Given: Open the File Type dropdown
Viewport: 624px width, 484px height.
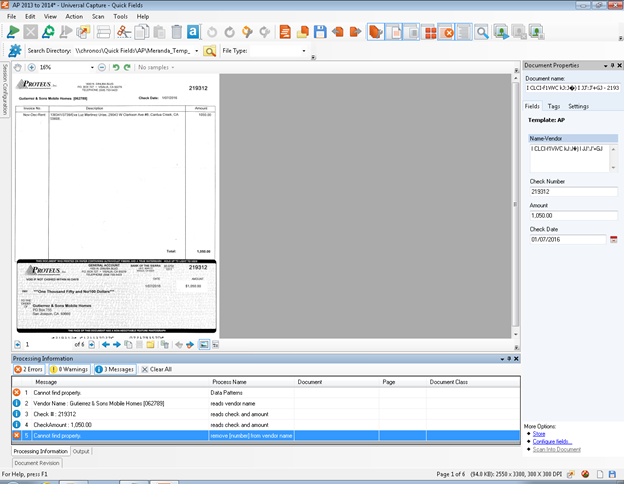Looking at the screenshot, I should click(304, 51).
